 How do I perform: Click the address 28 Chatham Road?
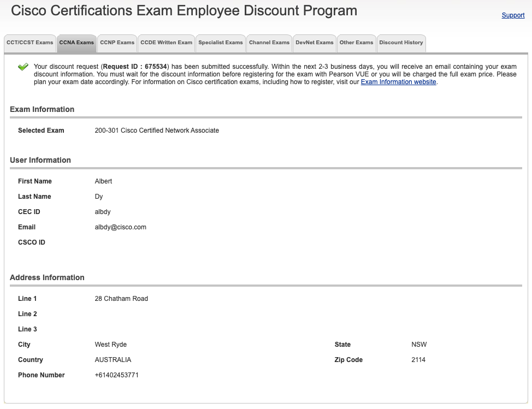click(x=121, y=299)
